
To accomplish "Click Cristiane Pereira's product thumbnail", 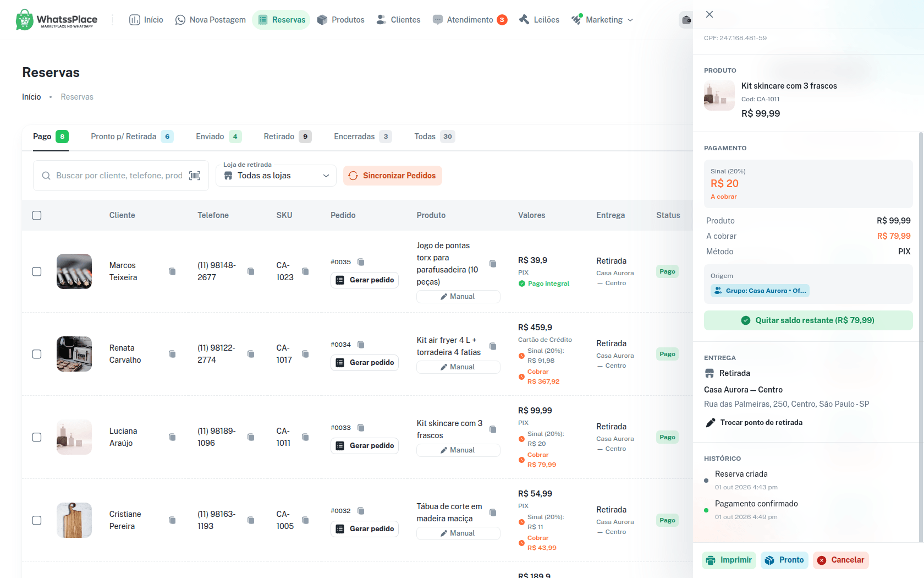I will [x=74, y=520].
